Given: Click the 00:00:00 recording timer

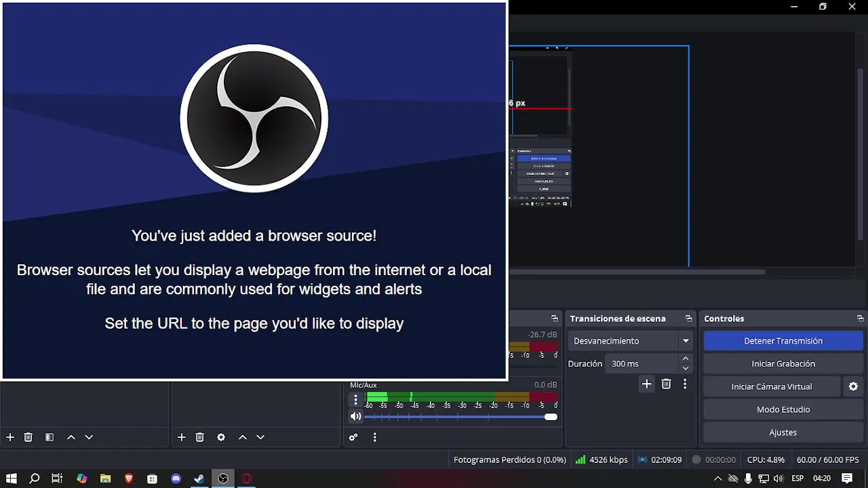Looking at the screenshot, I should point(713,460).
